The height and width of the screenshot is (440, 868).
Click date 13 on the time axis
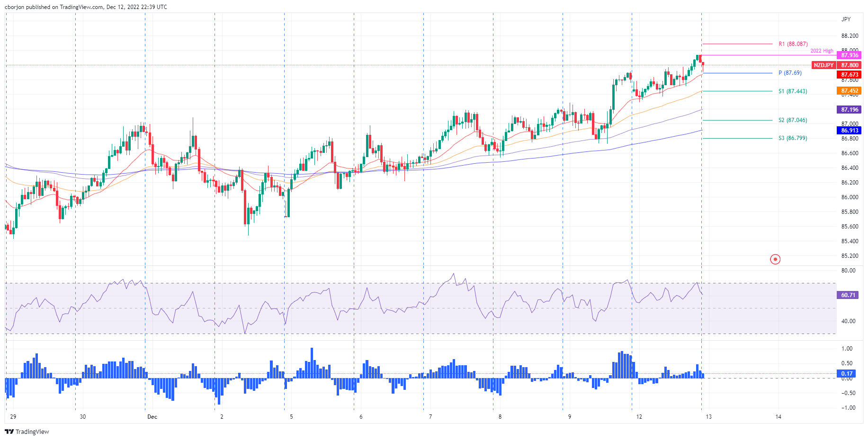[708, 417]
